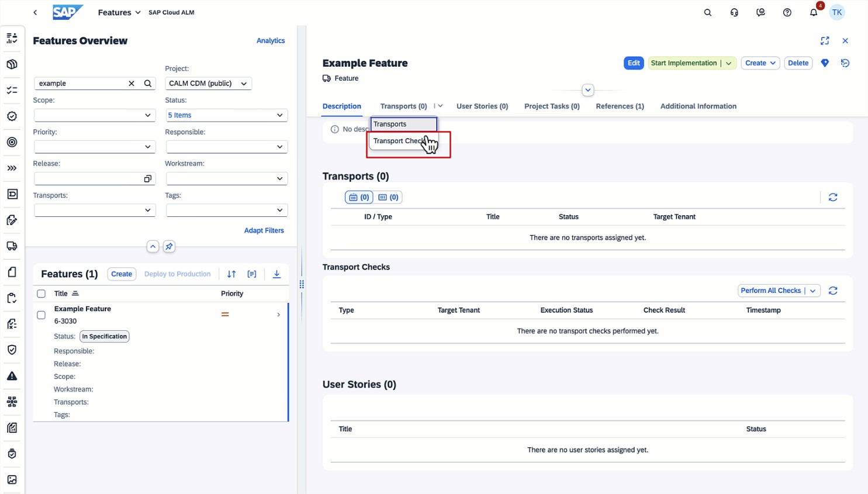The height and width of the screenshot is (494, 868).
Task: Click the help question mark icon
Action: click(x=787, y=12)
